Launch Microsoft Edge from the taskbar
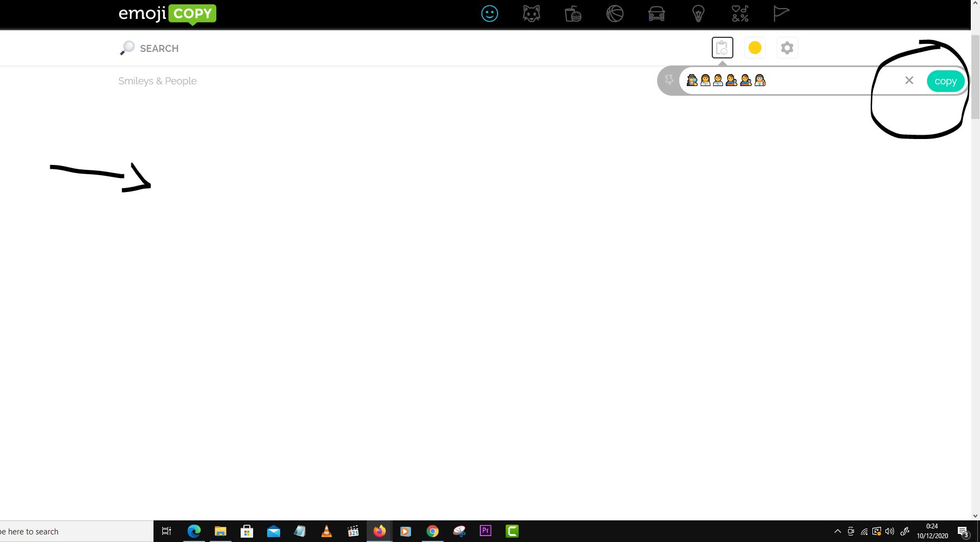Screen dimensions: 980x542 coord(194,531)
